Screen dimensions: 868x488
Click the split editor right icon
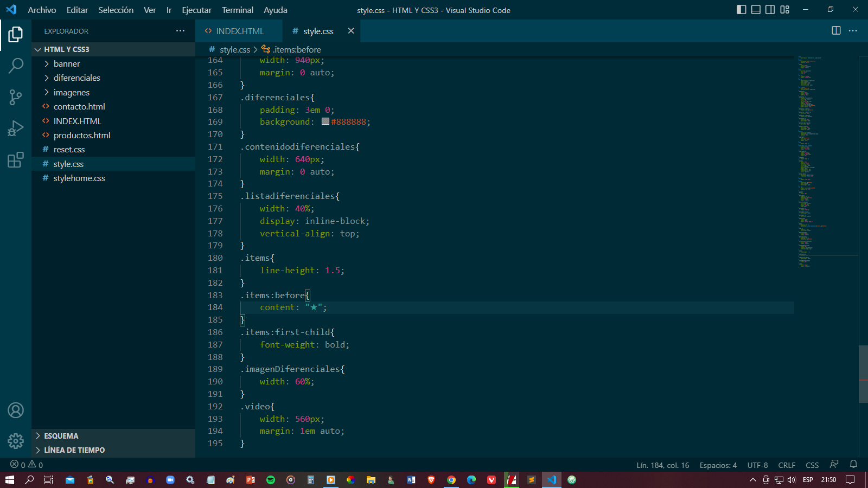pyautogui.click(x=836, y=30)
